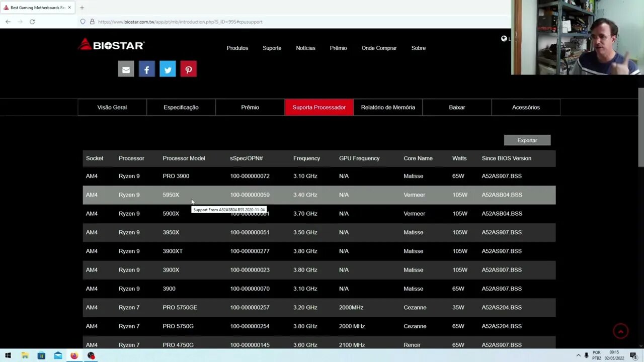Screen dimensions: 644x362
Task: Open the Notícias menu
Action: pyautogui.click(x=305, y=48)
